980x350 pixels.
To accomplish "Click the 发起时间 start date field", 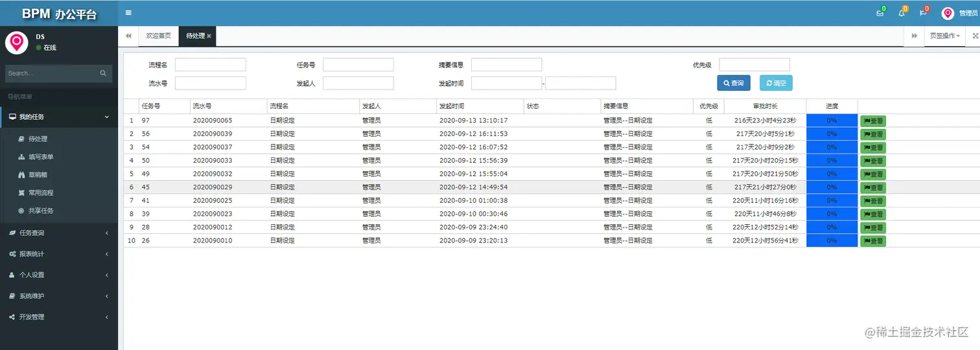I will point(507,83).
